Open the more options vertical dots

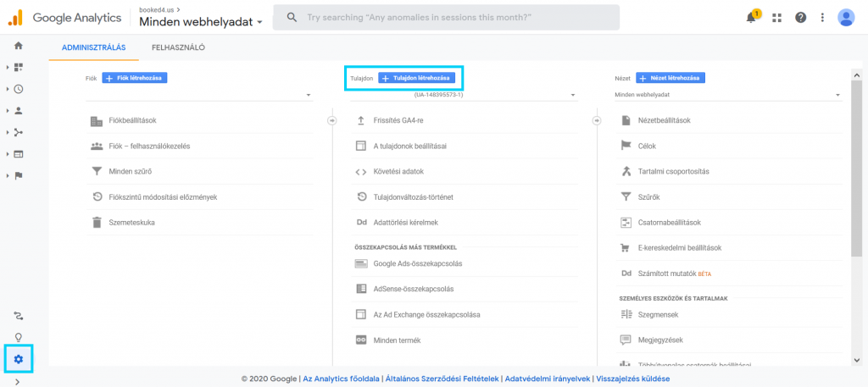tap(822, 18)
